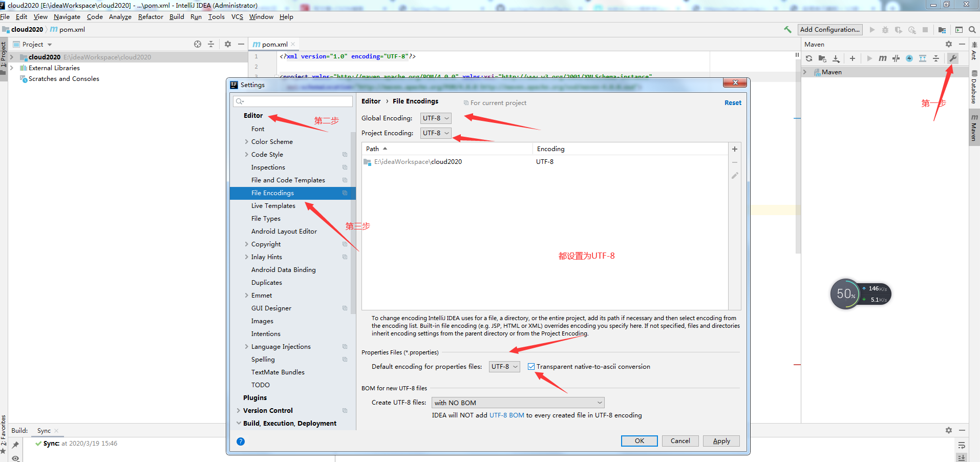The height and width of the screenshot is (462, 980).
Task: Click UTF-8 BOM hyperlink
Action: [x=507, y=415]
